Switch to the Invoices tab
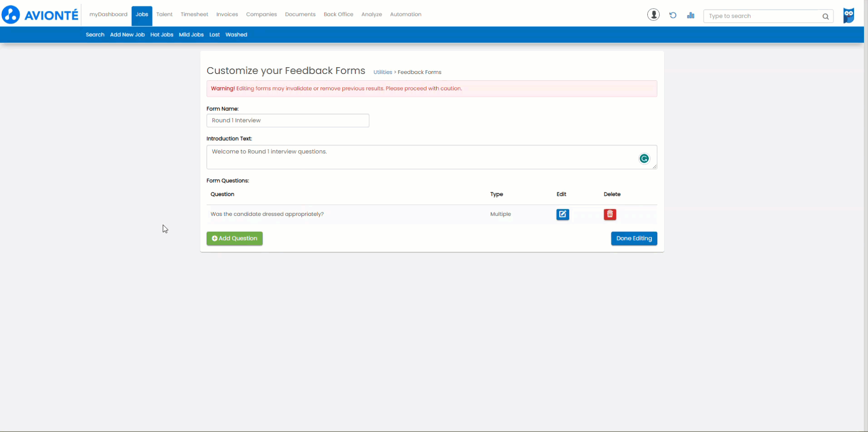 [x=227, y=15]
